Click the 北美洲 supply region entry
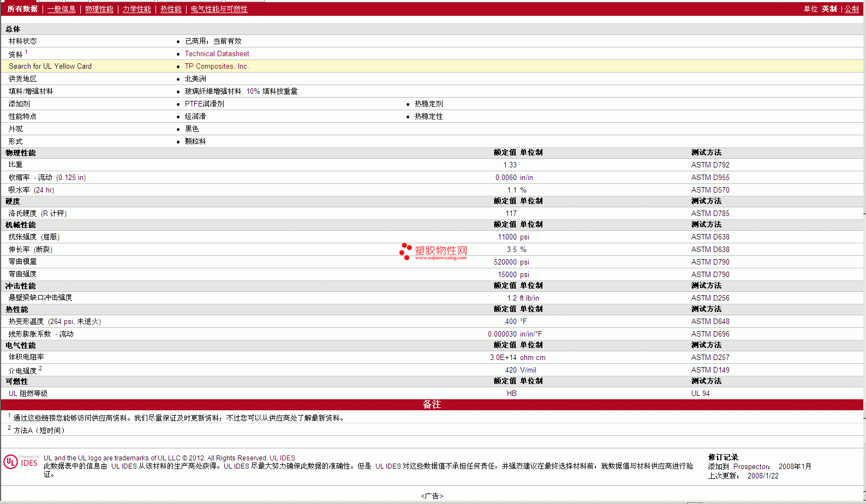866x504 pixels. (195, 79)
